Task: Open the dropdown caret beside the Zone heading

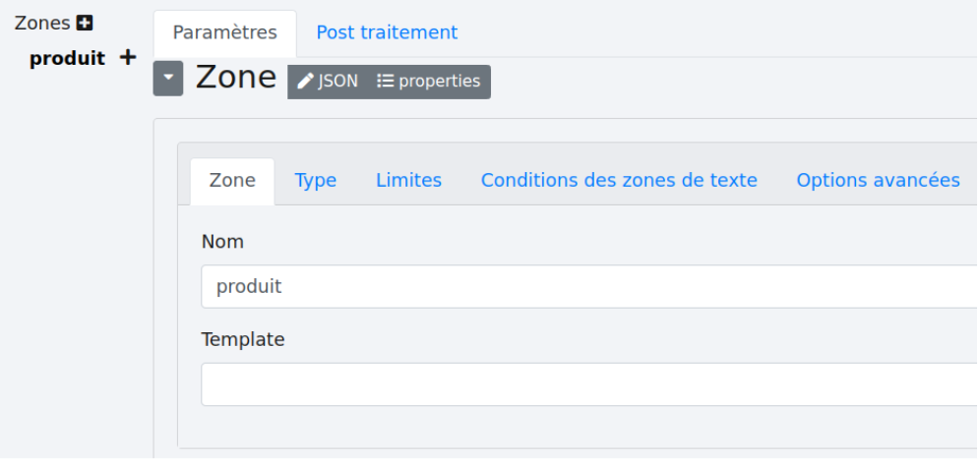Action: 168,79
